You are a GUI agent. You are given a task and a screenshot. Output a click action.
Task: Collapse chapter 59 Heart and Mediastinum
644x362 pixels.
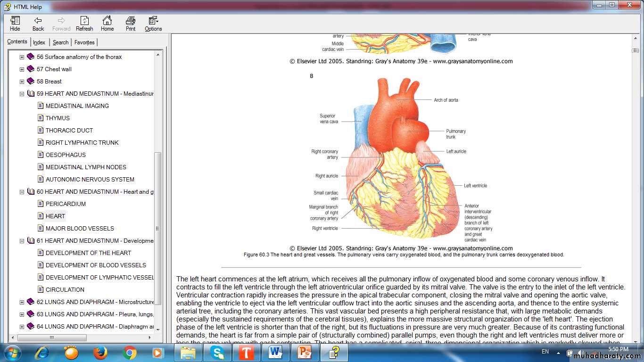click(22, 94)
